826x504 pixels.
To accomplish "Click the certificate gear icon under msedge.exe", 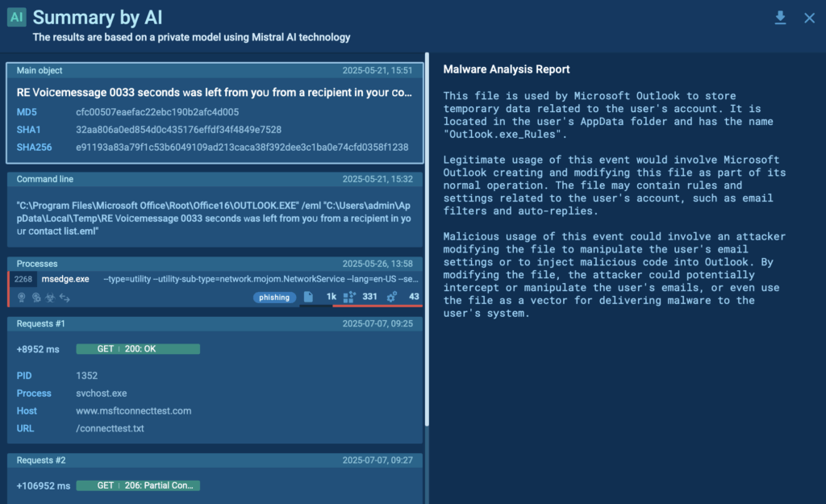I will [x=35, y=298].
